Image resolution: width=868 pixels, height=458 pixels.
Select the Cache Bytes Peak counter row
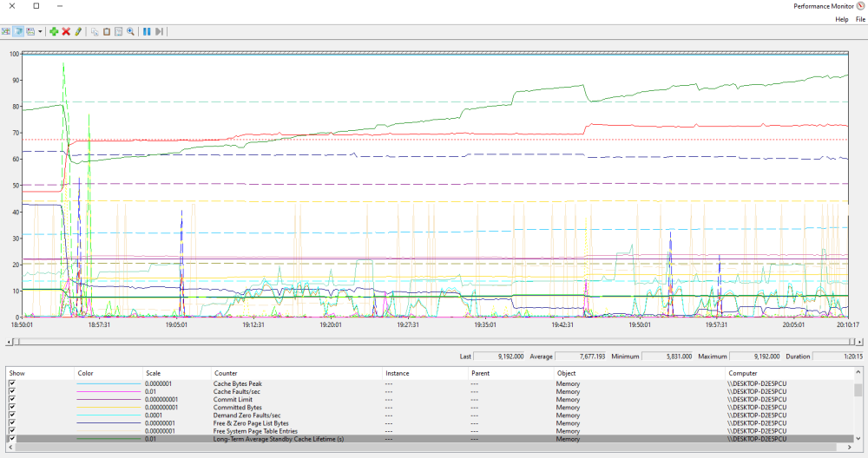coord(431,383)
